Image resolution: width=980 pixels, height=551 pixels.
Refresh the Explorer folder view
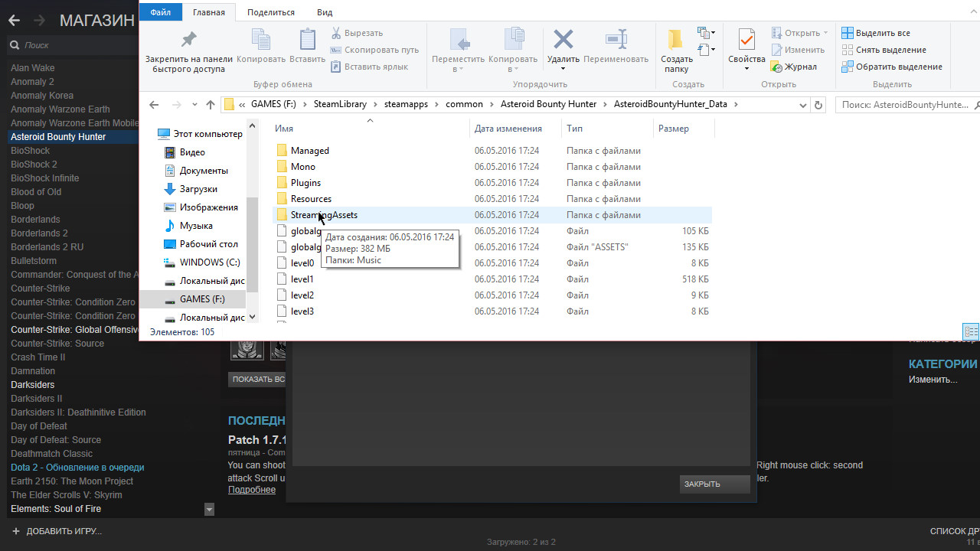[x=818, y=105]
